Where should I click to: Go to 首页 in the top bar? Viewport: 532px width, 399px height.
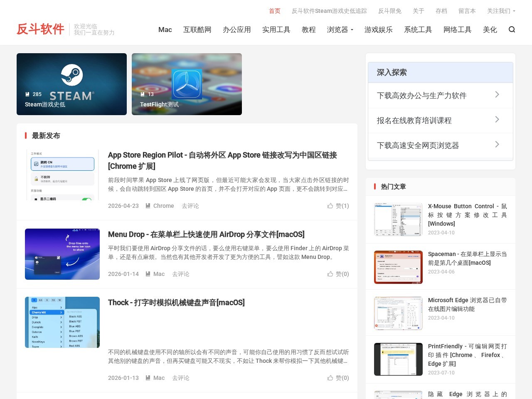click(275, 11)
